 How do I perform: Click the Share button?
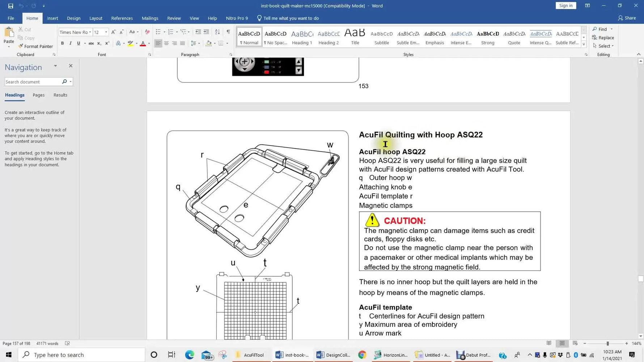click(x=627, y=18)
